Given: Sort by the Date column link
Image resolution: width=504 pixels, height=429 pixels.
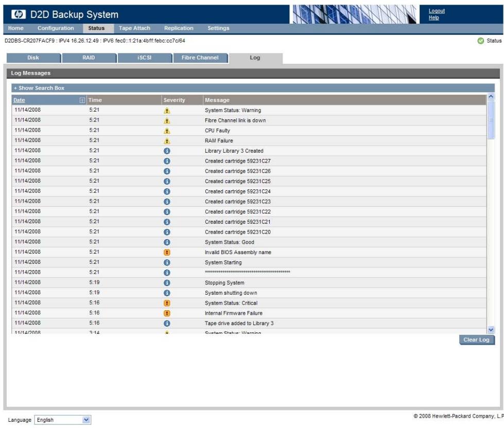Looking at the screenshot, I should click(19, 100).
